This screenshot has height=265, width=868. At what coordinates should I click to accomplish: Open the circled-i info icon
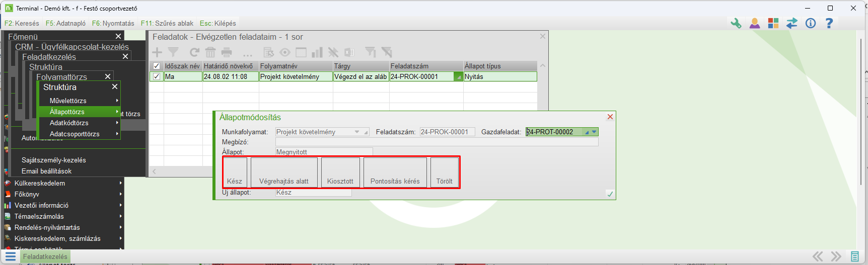click(811, 23)
